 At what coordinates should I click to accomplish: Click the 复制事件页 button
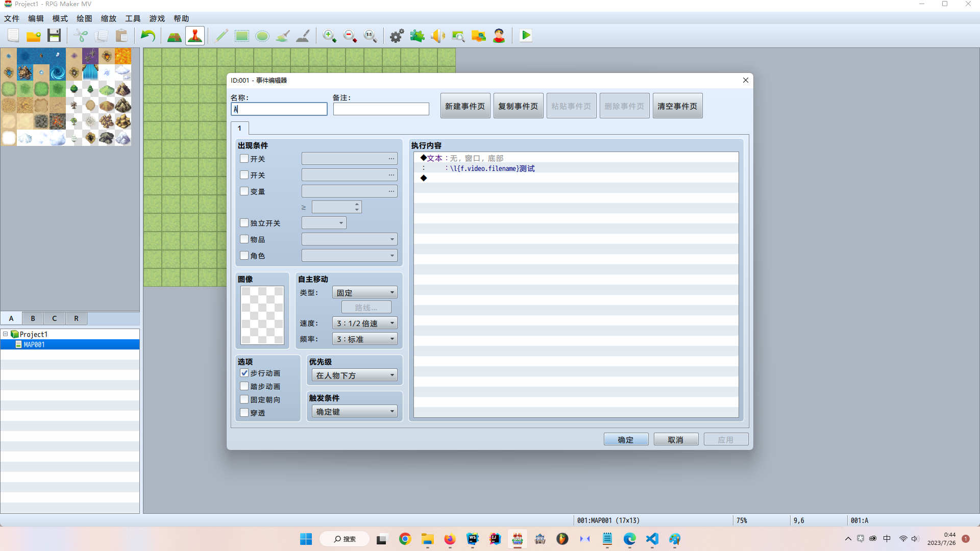click(x=518, y=106)
